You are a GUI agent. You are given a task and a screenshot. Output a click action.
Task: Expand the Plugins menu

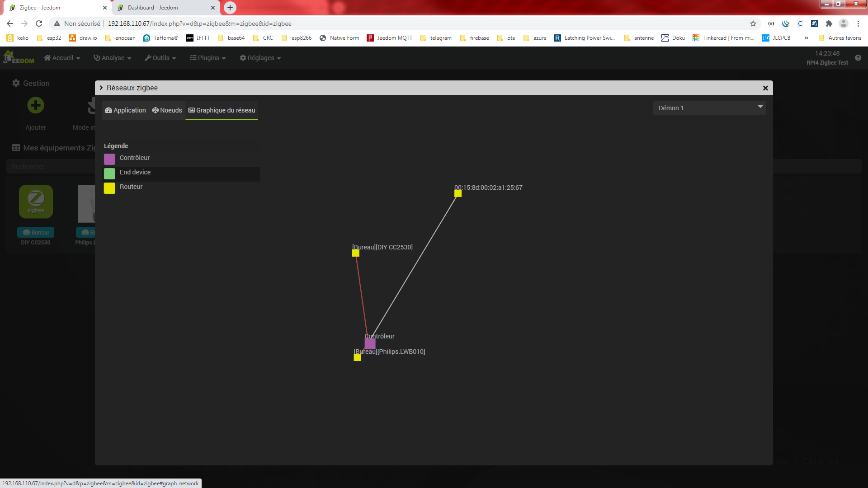coord(208,58)
